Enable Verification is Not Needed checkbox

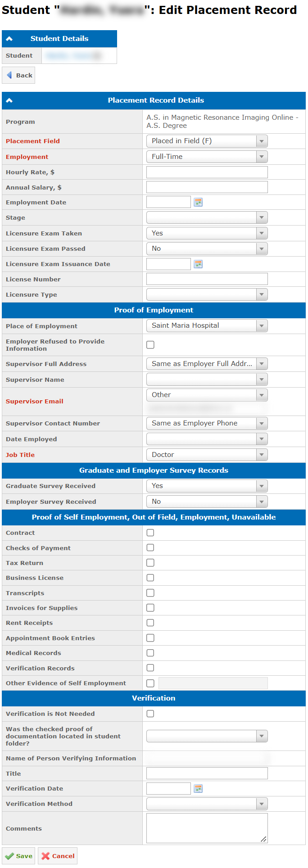(150, 714)
